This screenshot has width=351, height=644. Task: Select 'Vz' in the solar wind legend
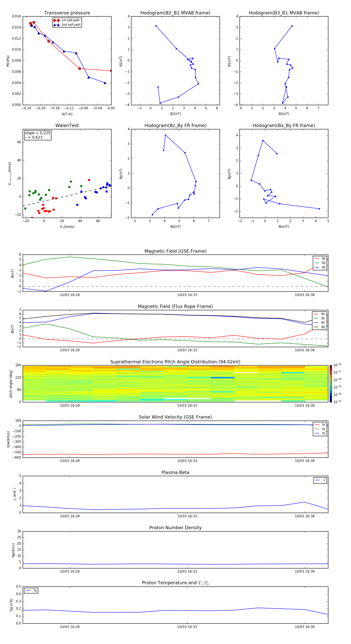pos(320,433)
